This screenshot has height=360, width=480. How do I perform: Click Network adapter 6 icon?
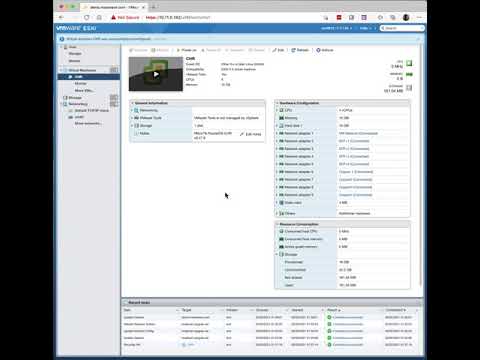coord(281,172)
